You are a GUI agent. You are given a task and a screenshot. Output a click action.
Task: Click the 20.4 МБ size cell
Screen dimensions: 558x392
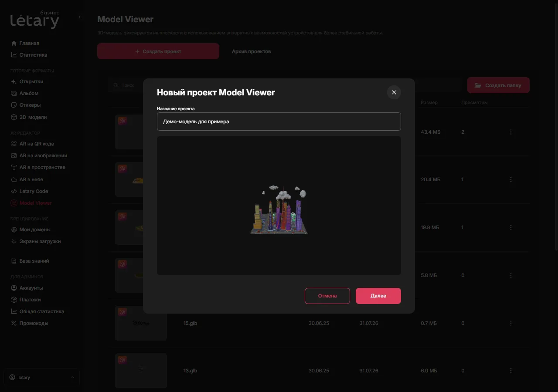[431, 179]
